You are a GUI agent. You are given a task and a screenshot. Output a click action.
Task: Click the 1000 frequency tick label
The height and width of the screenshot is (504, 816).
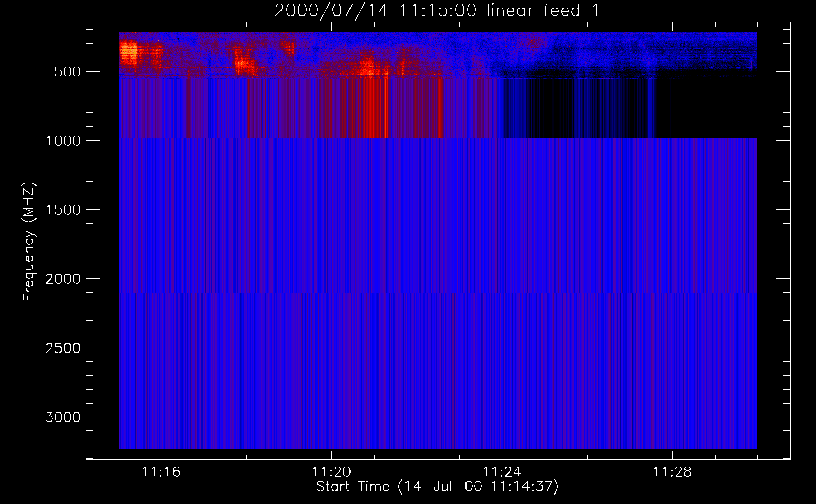(x=64, y=141)
